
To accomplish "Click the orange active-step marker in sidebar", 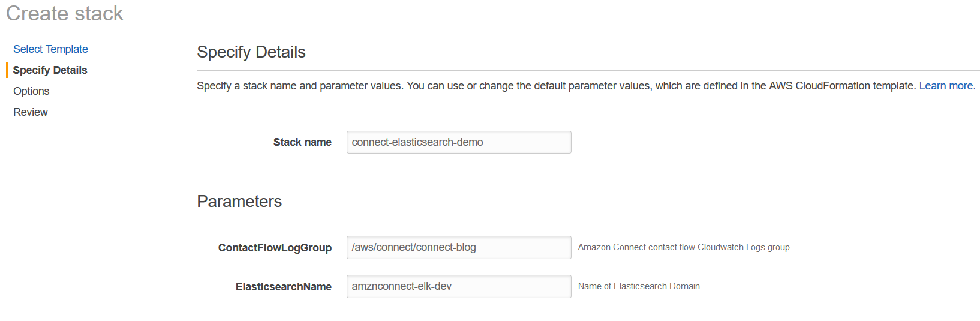I will [x=7, y=70].
